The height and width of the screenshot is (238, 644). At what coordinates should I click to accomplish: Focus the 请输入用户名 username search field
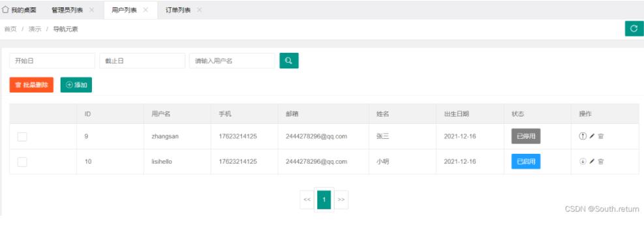point(232,61)
